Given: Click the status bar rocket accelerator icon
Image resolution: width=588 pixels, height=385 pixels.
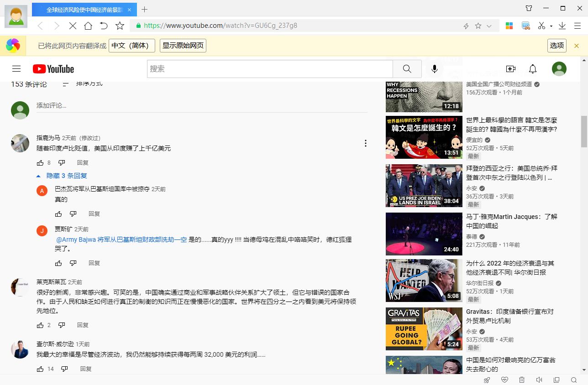Looking at the screenshot, I should pyautogui.click(x=487, y=380).
